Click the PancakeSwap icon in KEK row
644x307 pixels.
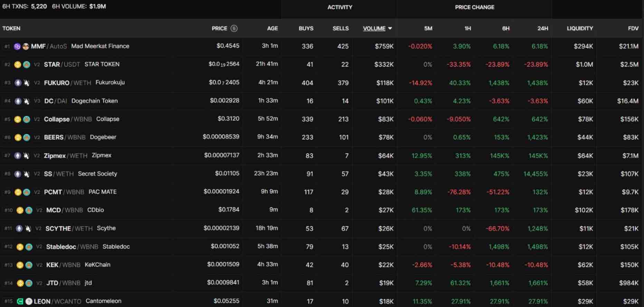point(29,265)
